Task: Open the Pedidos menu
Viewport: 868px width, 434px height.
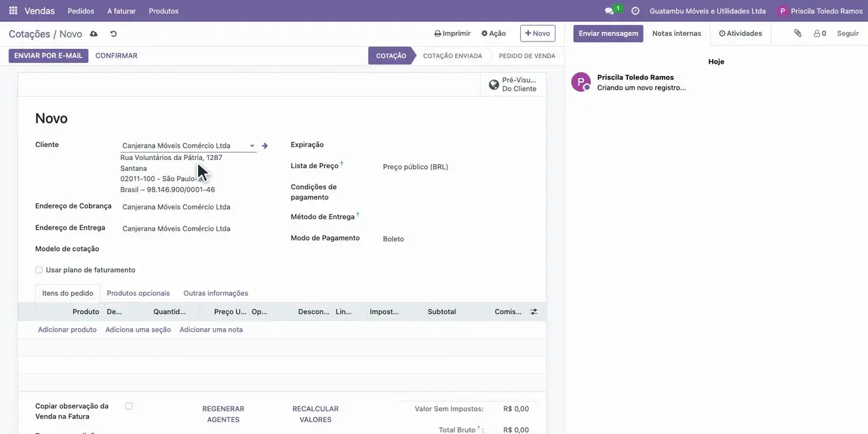Action: tap(81, 11)
